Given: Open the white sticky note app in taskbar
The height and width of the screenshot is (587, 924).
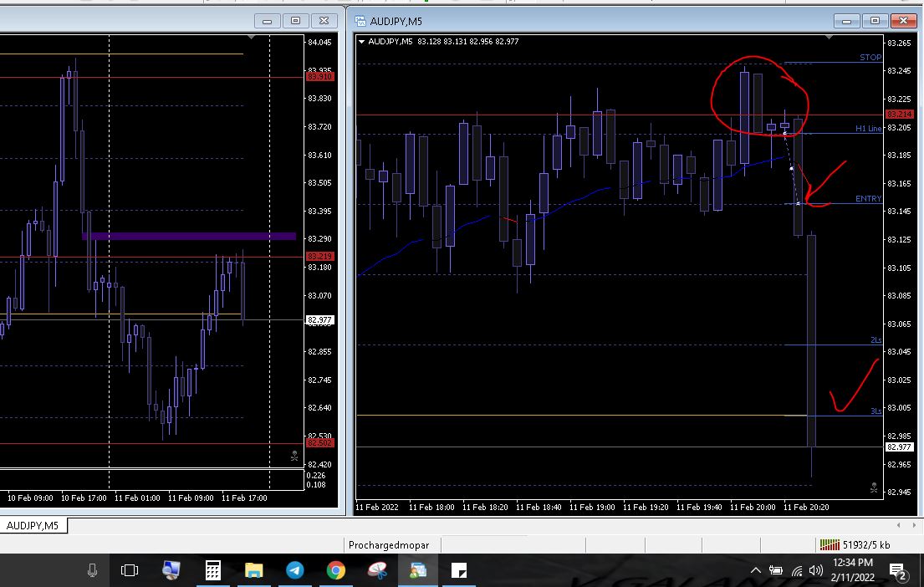Looking at the screenshot, I should [459, 570].
